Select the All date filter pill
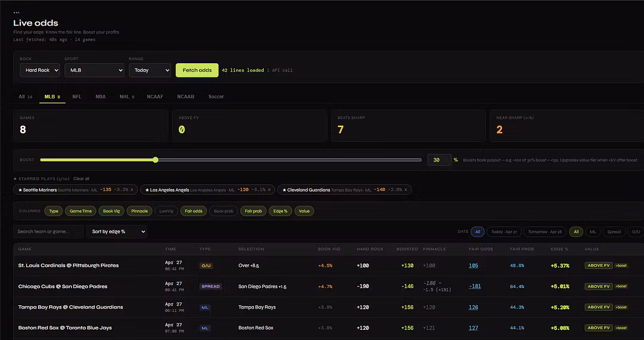This screenshot has width=644, height=340. (478, 231)
